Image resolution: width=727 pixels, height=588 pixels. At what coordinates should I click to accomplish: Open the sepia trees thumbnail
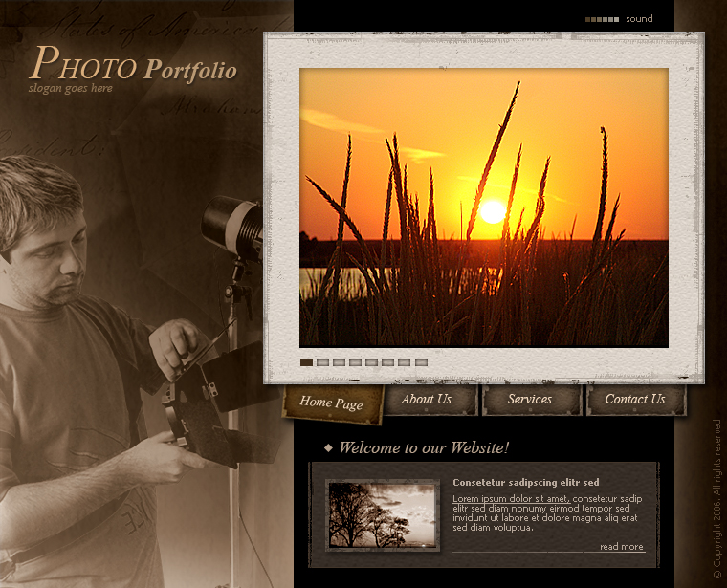tap(383, 515)
